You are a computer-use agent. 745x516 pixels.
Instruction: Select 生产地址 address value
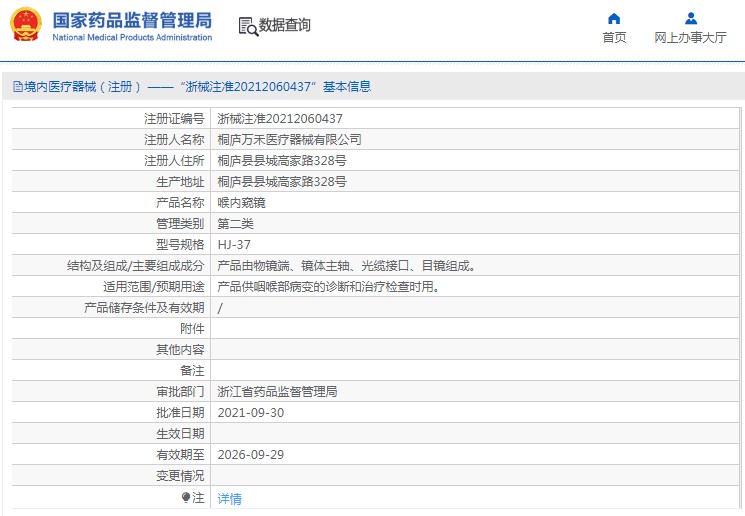[282, 182]
